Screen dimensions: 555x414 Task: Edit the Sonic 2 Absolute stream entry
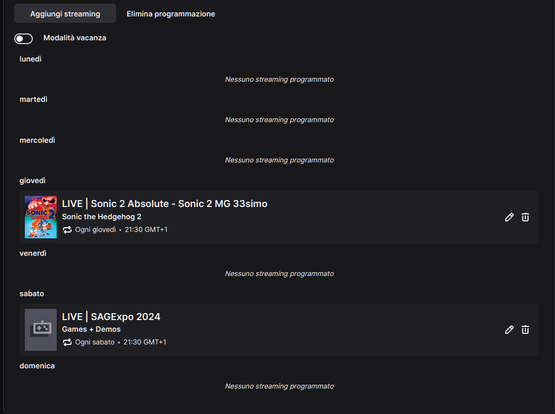[509, 217]
